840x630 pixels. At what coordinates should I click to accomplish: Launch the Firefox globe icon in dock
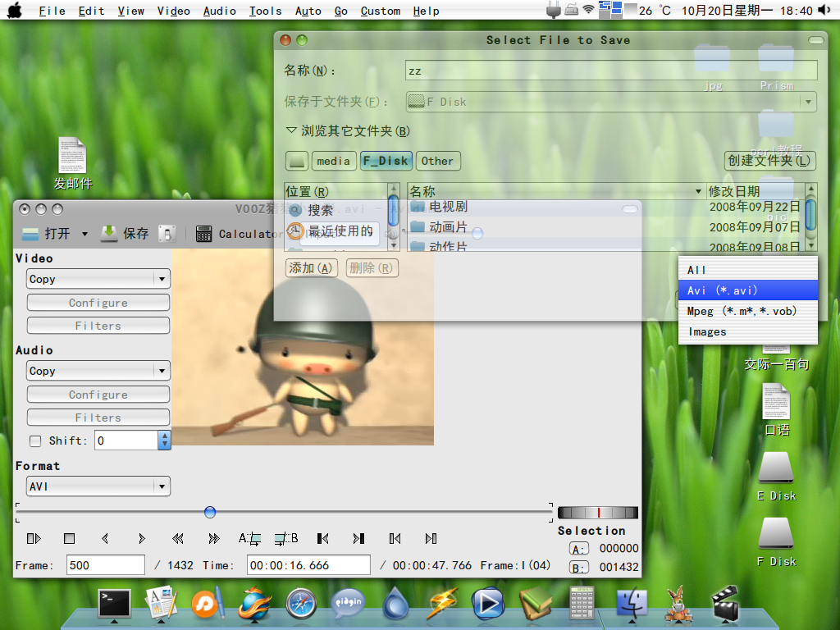[x=255, y=604]
